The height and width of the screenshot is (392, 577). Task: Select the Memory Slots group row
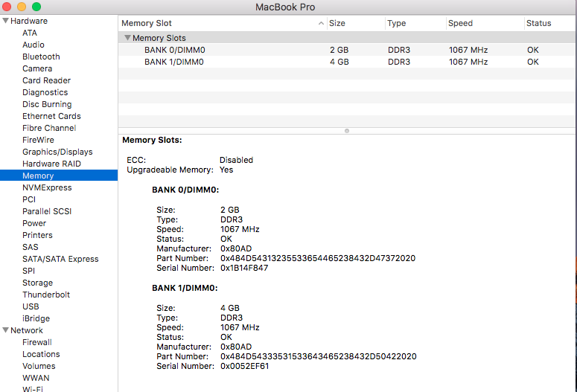tap(347, 37)
